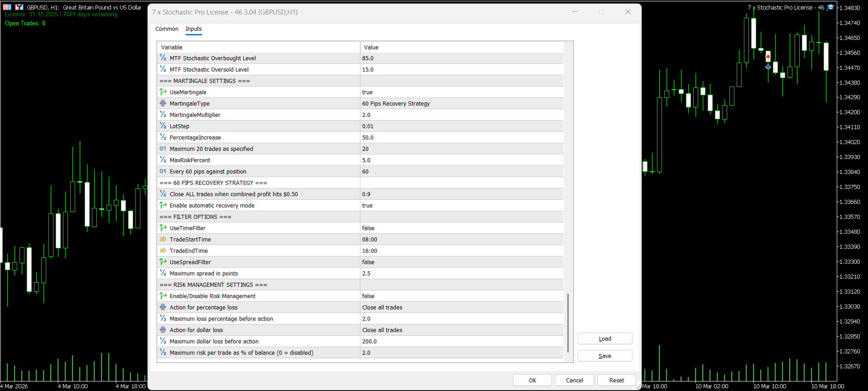The height and width of the screenshot is (391, 868).
Task: Click the trade arrow marker on chart
Action: [x=768, y=67]
